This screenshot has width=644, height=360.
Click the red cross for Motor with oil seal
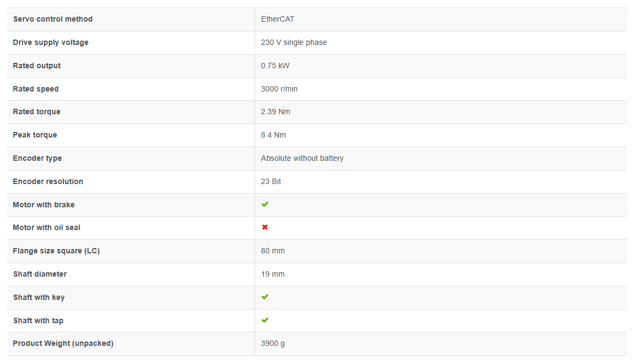(265, 227)
